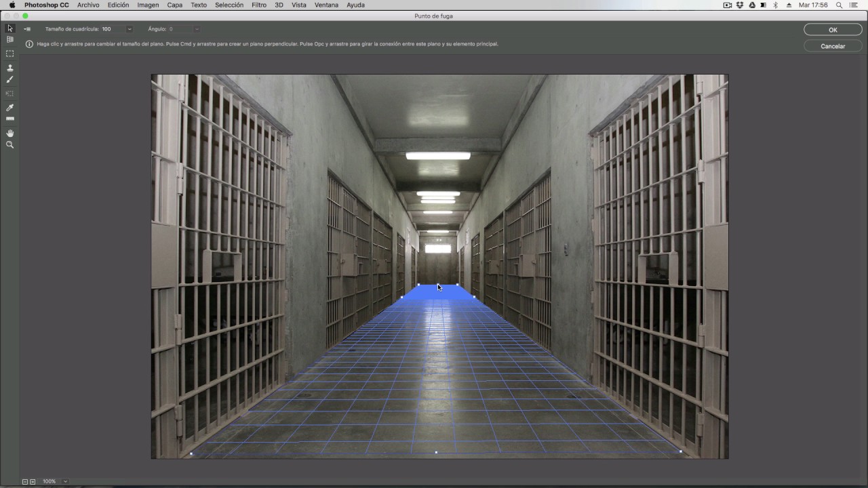Open the Capa menu
This screenshot has width=868, height=488.
pyautogui.click(x=174, y=5)
